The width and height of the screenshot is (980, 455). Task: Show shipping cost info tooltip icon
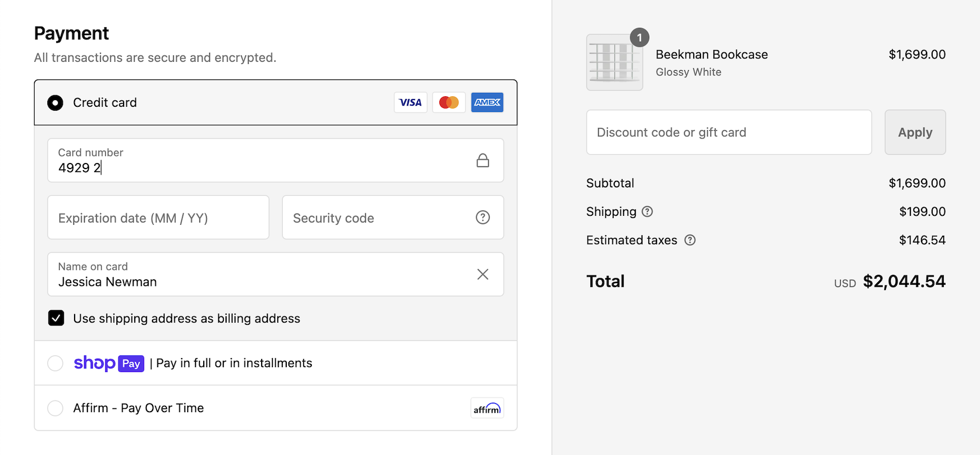647,211
